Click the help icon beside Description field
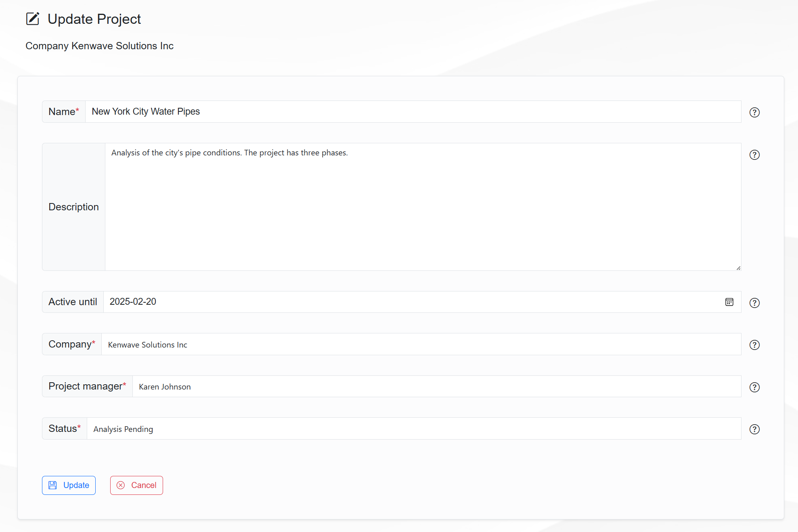 coord(754,155)
